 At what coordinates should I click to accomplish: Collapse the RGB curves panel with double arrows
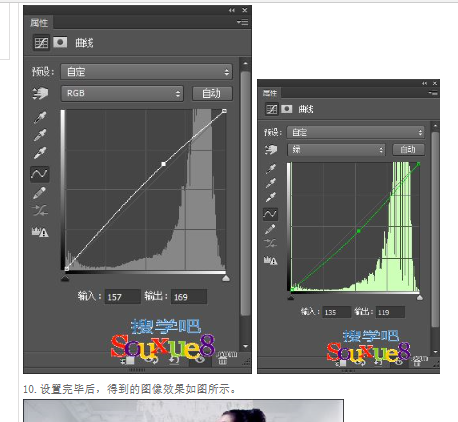click(232, 10)
